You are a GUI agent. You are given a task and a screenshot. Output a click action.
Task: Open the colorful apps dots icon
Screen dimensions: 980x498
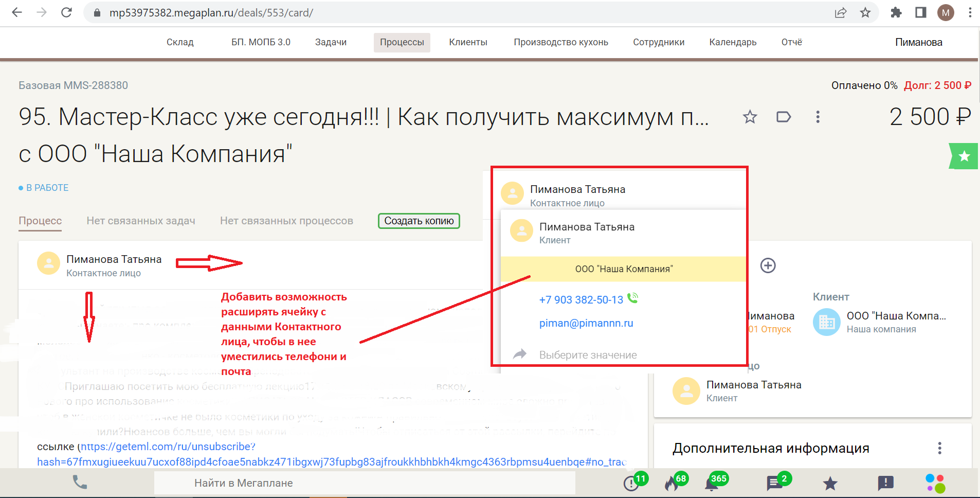(x=935, y=484)
